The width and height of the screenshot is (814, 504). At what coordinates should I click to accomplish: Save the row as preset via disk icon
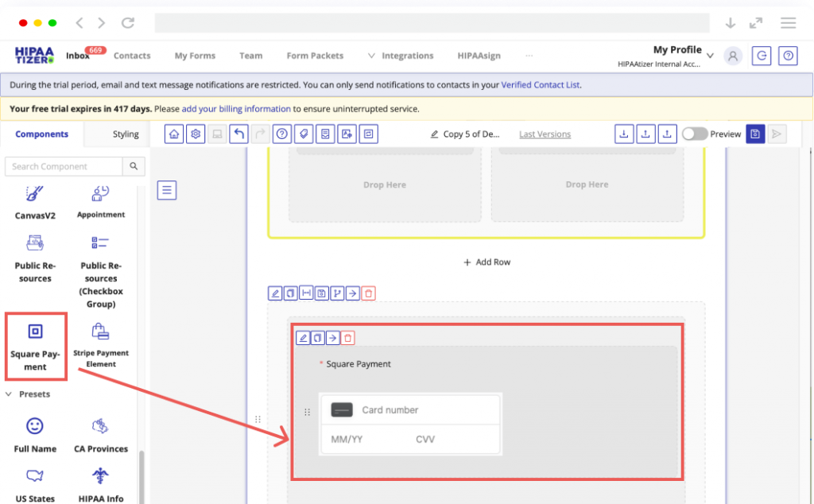322,293
